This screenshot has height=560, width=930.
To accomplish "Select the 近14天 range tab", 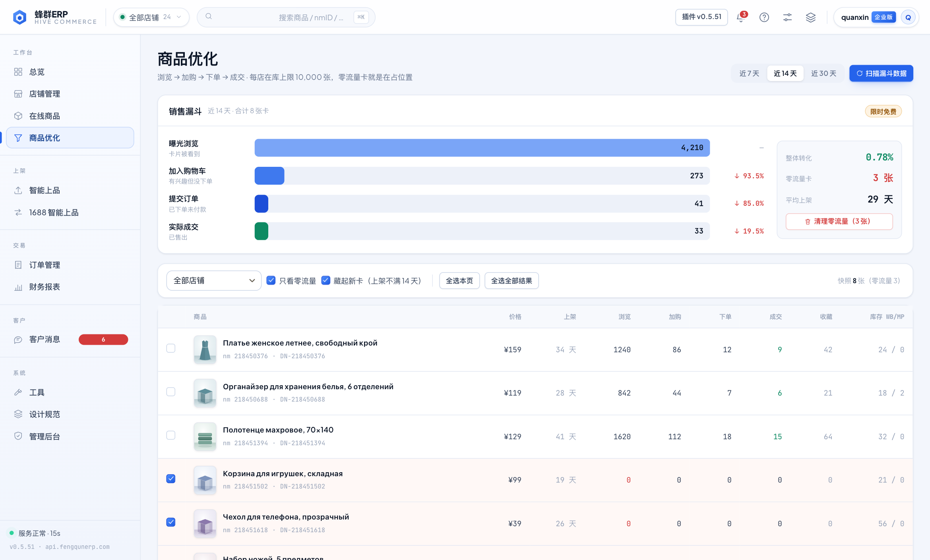I will [785, 73].
